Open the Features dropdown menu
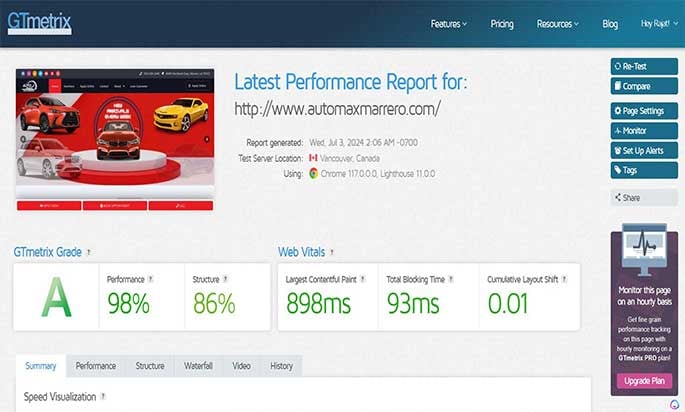 449,24
